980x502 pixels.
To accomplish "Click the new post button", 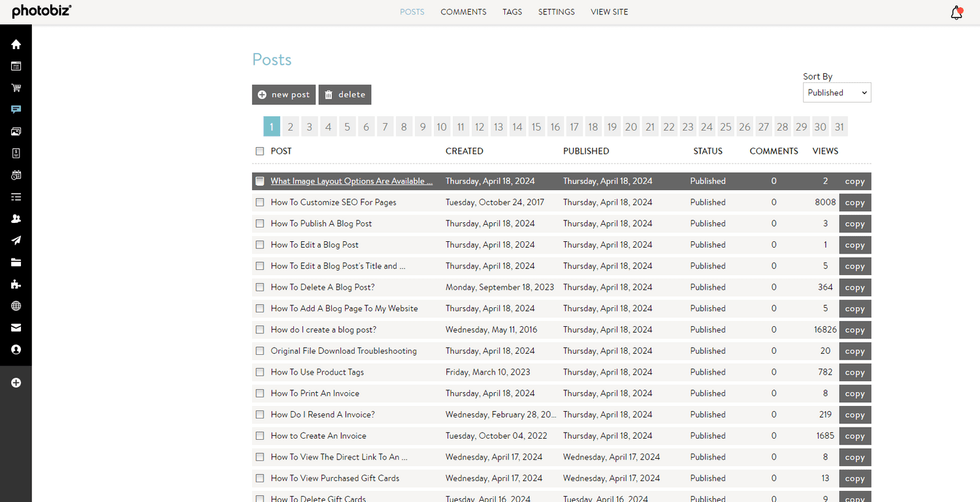I will coord(284,95).
